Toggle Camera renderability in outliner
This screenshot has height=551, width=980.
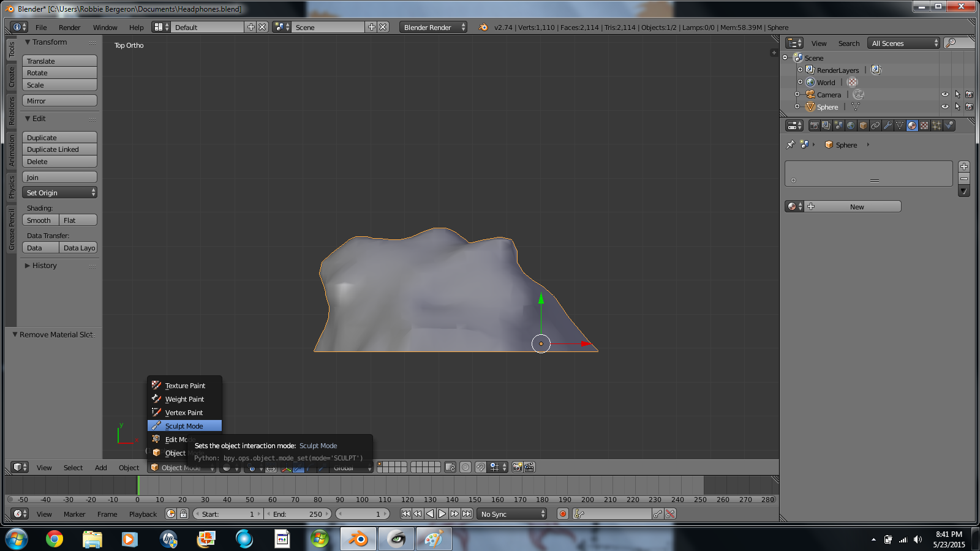coord(969,94)
